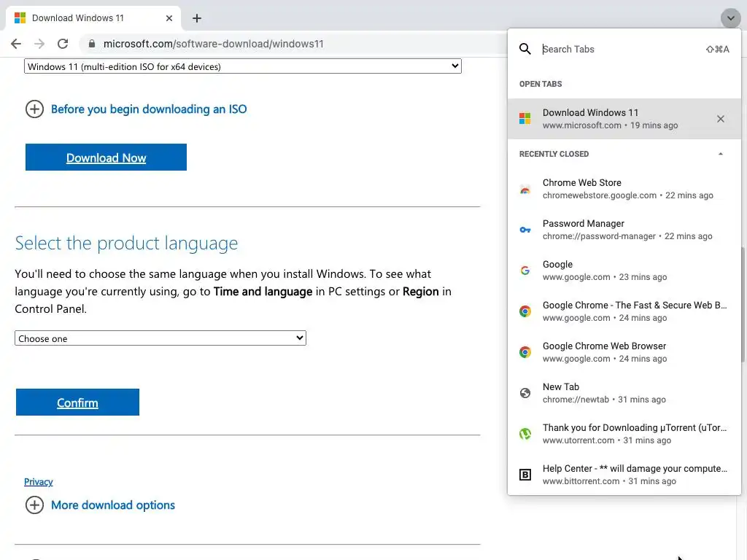Reopen Google Chrome - The Fast & Secure tab
The image size is (747, 560).
[x=624, y=311]
